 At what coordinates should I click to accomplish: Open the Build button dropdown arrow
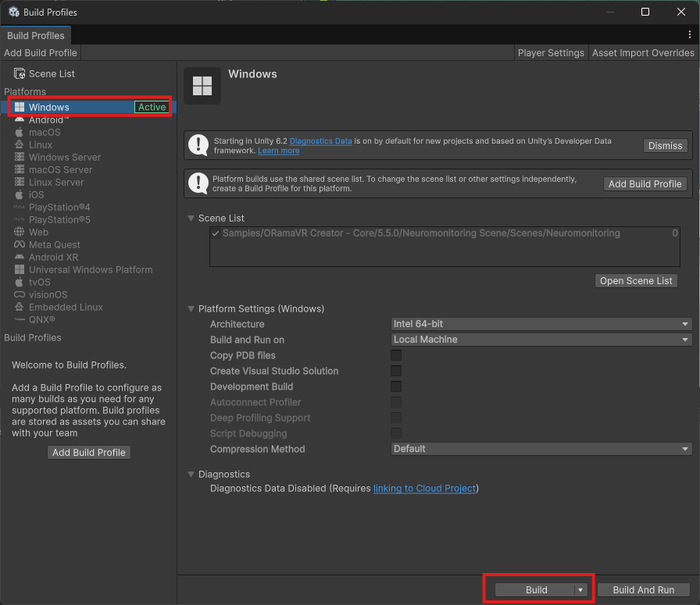tap(580, 590)
